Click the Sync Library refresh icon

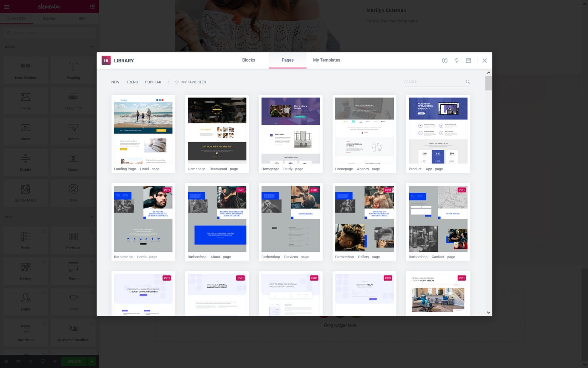point(457,61)
